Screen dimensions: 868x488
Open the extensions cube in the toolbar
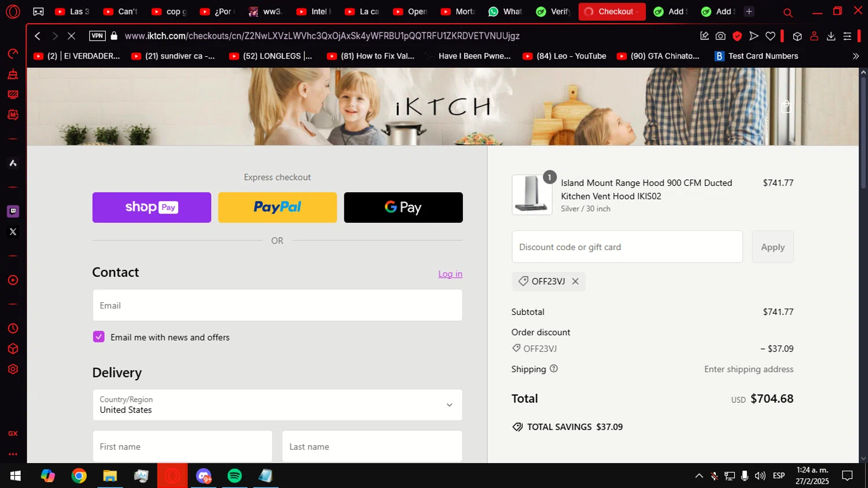[797, 36]
